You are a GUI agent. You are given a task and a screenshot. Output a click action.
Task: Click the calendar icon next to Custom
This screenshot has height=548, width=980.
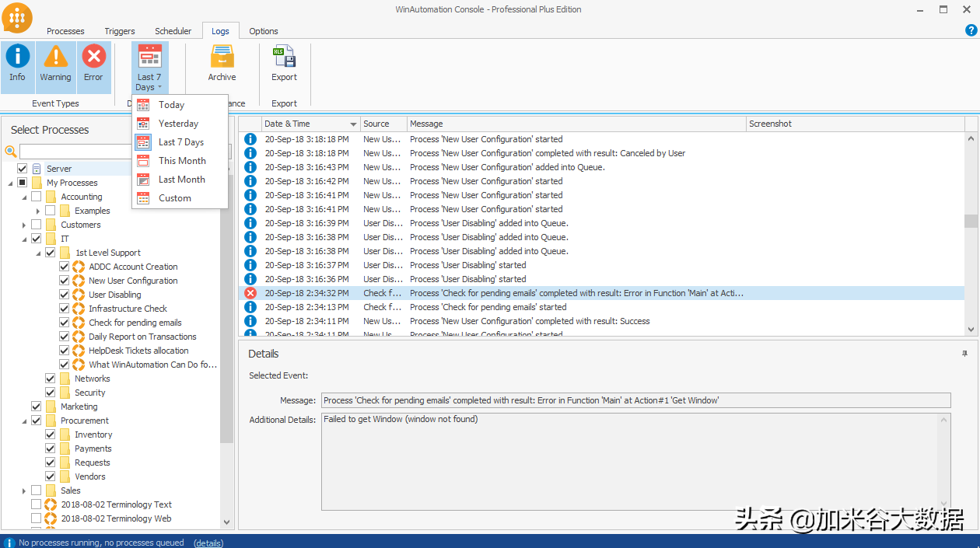(143, 198)
